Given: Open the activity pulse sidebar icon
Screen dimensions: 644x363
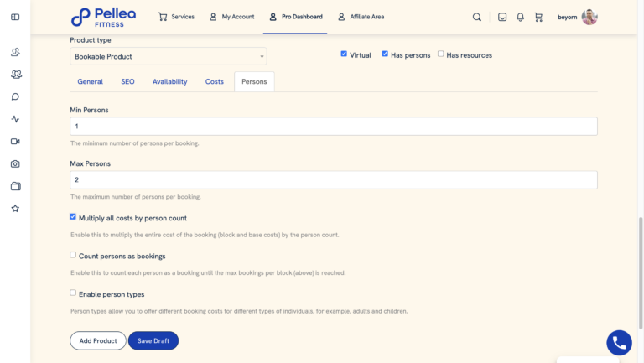Looking at the screenshot, I should point(15,119).
